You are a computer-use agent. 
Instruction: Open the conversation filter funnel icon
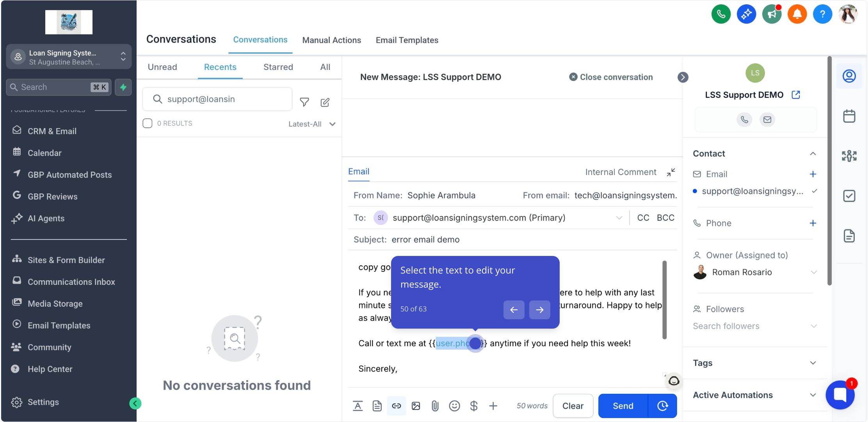point(304,102)
